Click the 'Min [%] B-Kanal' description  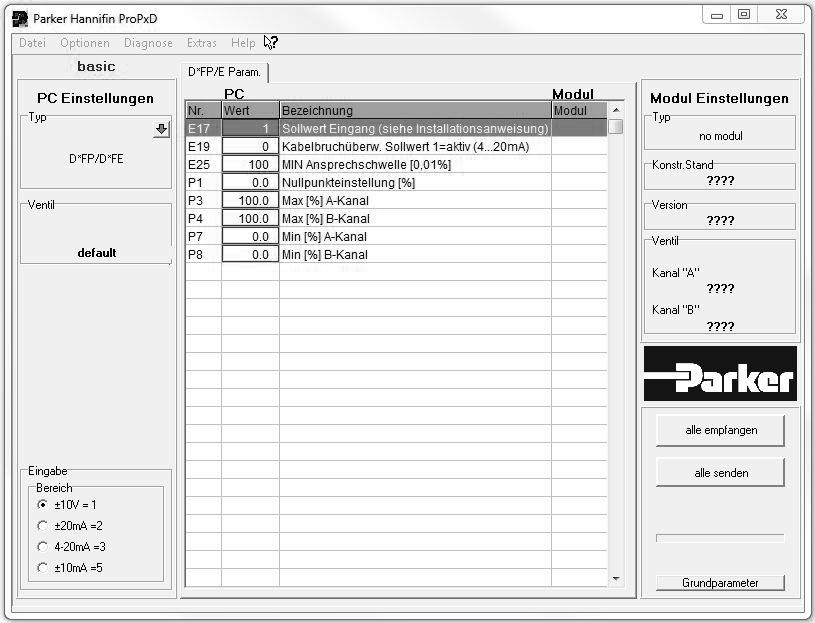pyautogui.click(x=325, y=255)
